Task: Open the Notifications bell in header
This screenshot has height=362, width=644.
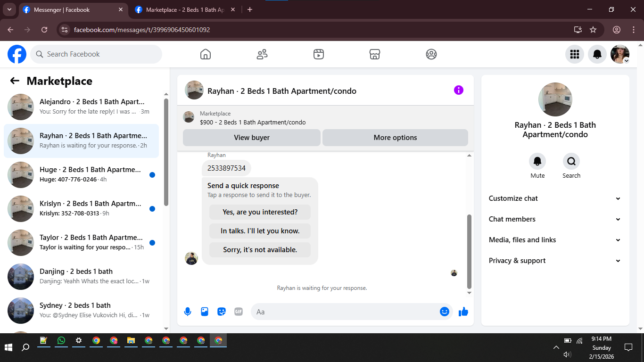Action: [x=597, y=54]
